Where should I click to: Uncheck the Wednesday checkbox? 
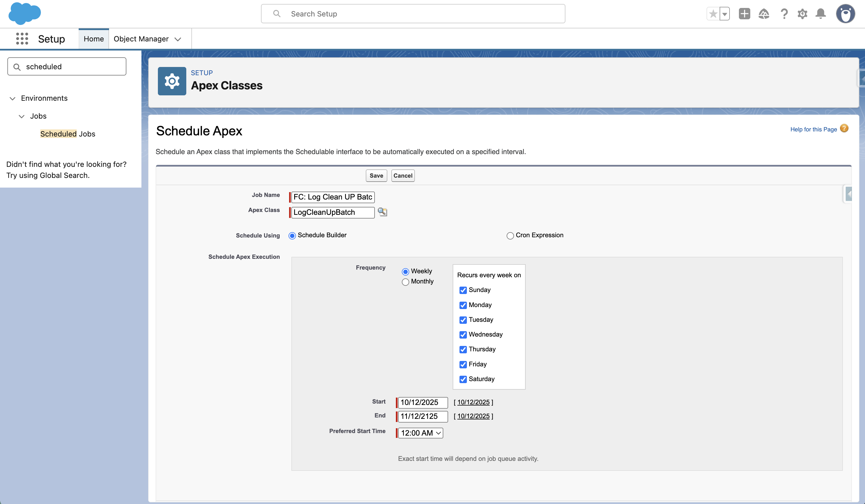point(463,335)
